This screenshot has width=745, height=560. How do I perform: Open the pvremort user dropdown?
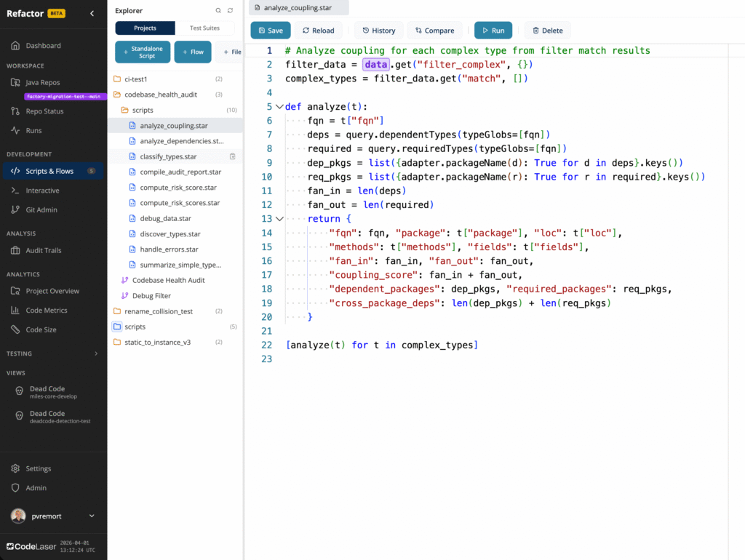[92, 516]
